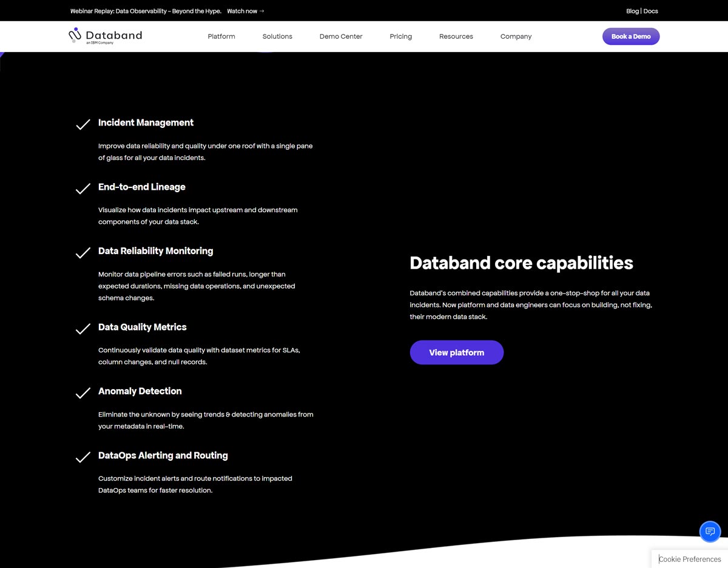Click the Data Quality Metrics heading
The image size is (728, 568).
tap(143, 327)
